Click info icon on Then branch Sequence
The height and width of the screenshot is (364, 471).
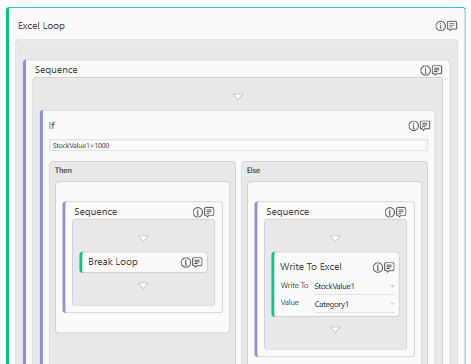click(x=198, y=212)
